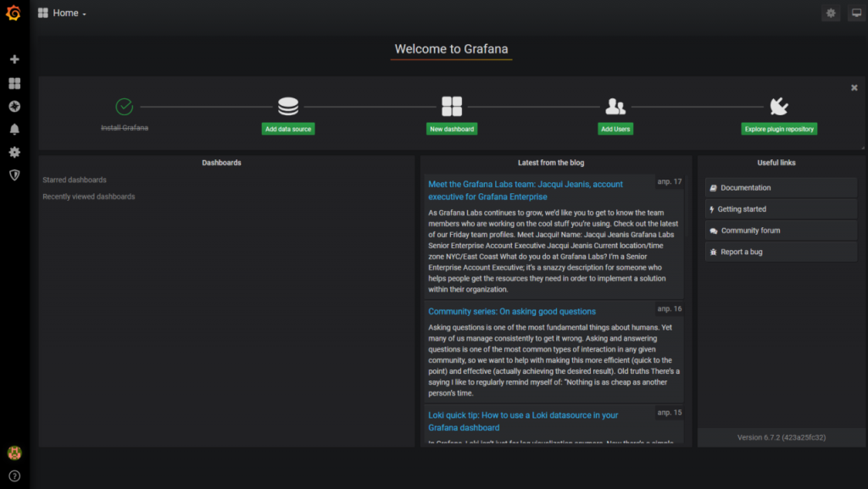868x489 pixels.
Task: Toggle the cycle view mode monitor icon
Action: click(x=856, y=13)
